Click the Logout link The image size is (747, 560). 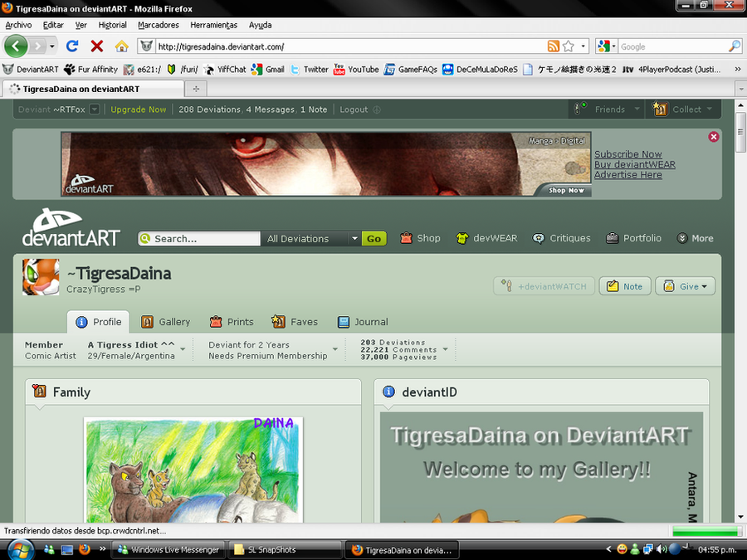tap(354, 110)
